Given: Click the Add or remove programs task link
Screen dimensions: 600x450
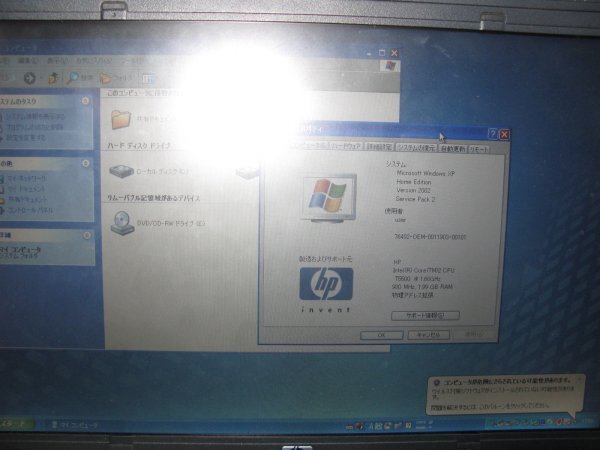Looking at the screenshot, I should click(x=34, y=127).
